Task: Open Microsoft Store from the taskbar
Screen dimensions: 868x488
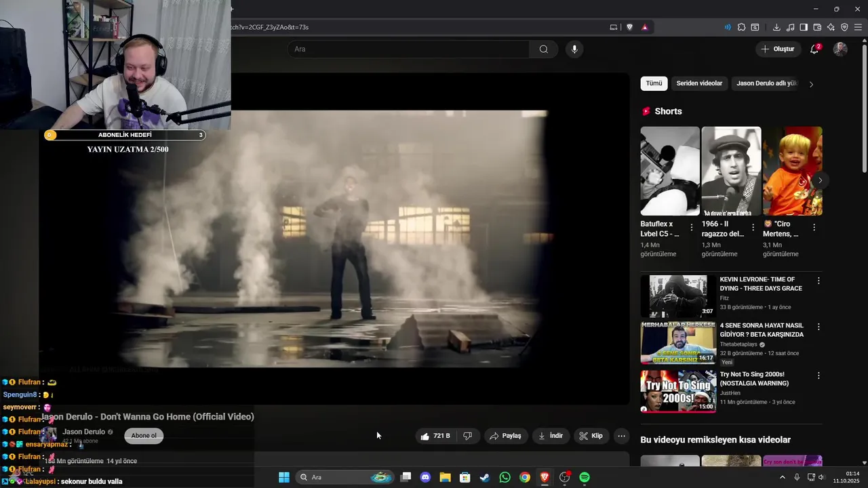Action: [465, 477]
